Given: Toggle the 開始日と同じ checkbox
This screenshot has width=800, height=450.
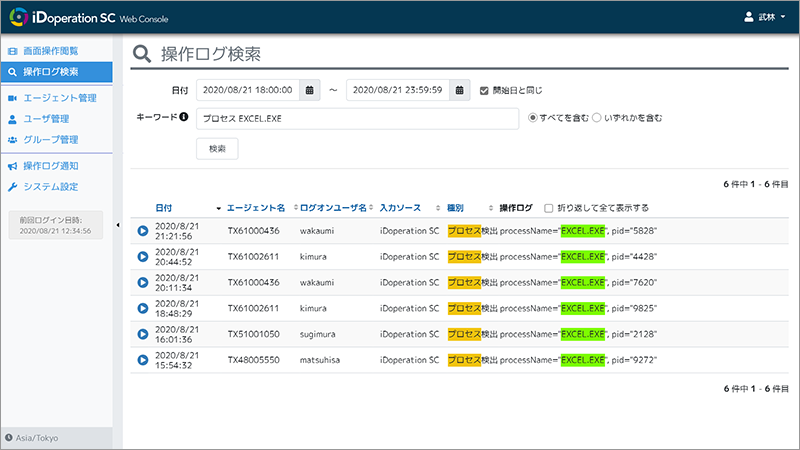Looking at the screenshot, I should (x=484, y=91).
